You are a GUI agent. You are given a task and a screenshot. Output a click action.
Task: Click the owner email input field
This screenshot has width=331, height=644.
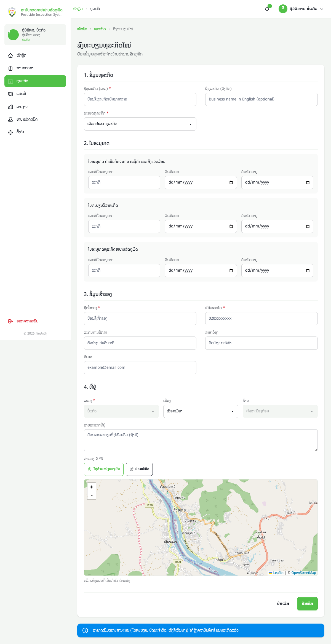click(x=140, y=368)
